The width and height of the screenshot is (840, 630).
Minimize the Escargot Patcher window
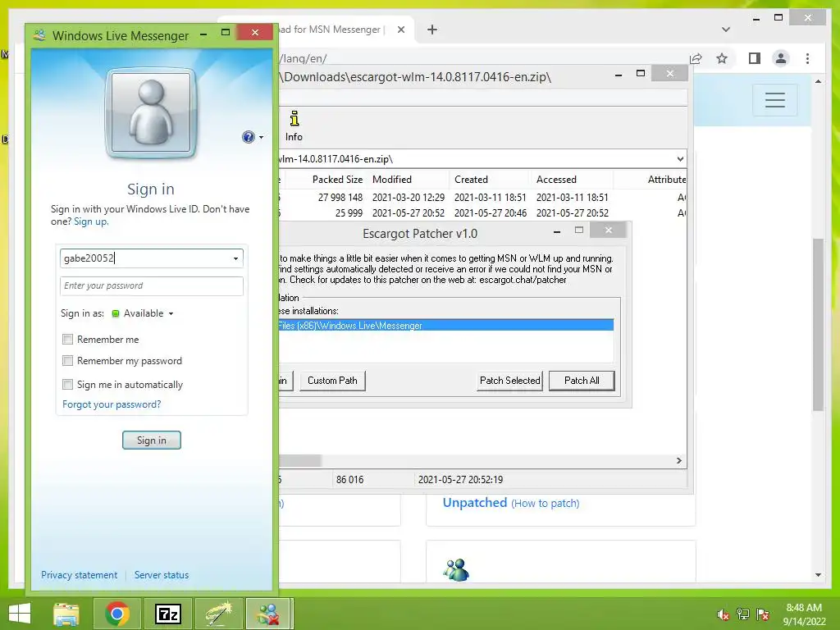point(557,231)
